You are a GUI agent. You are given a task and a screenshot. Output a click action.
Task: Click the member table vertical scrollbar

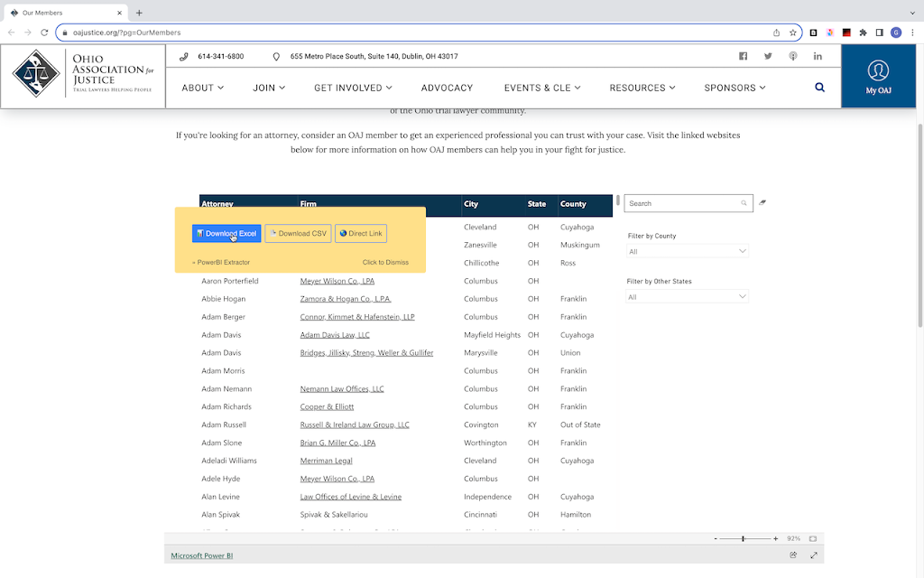pyautogui.click(x=617, y=200)
